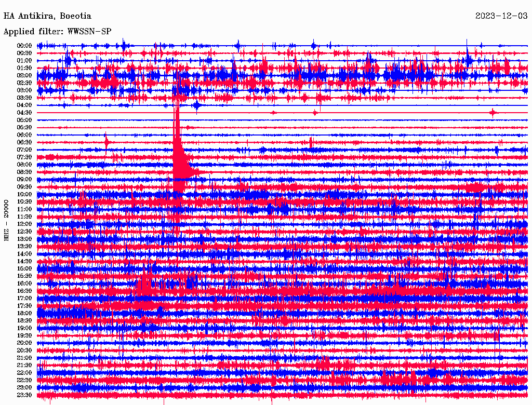The width and height of the screenshot is (532, 405).
Task: Select the 04:30 trace row label
Action: click(24, 113)
